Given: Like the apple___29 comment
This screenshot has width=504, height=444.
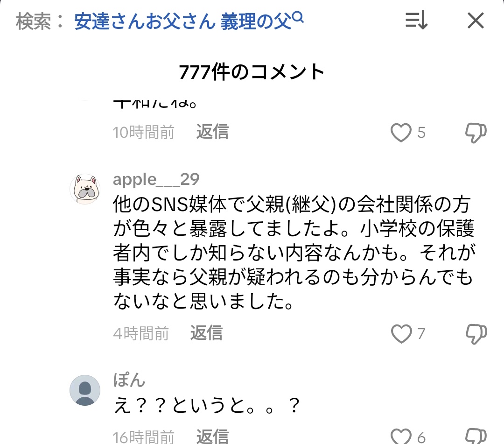Looking at the screenshot, I should point(401,333).
